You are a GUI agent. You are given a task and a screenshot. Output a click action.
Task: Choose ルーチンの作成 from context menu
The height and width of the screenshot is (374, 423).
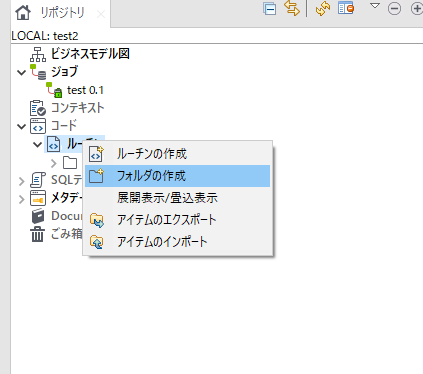point(177,154)
